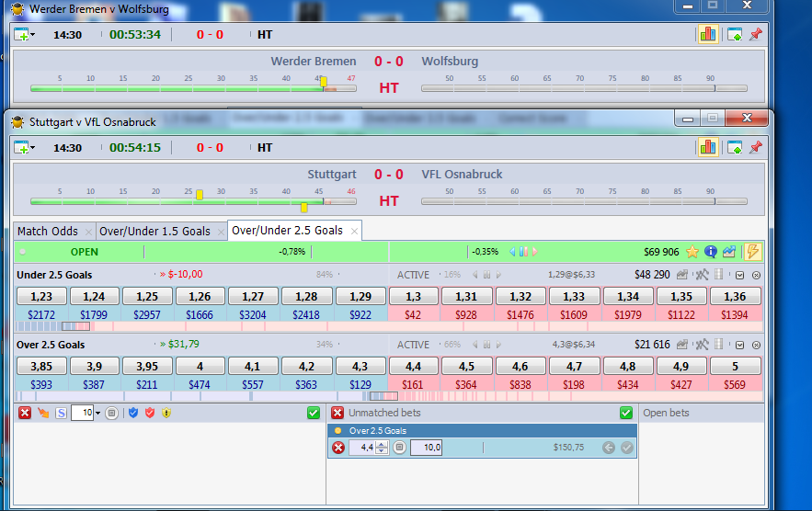
Task: Click orange flame icon in bet toolbar
Action: [x=43, y=414]
